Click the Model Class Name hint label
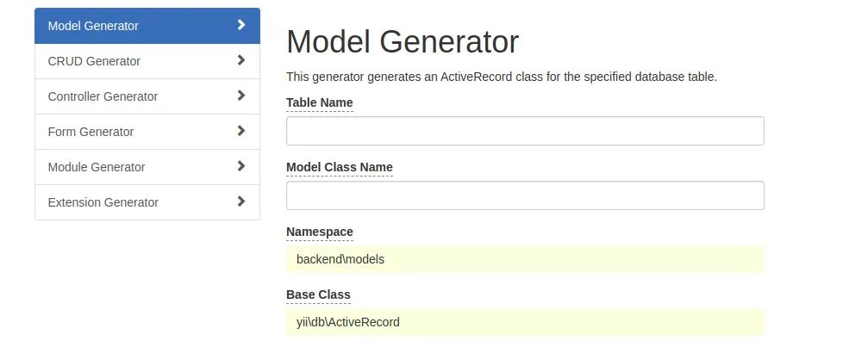 (339, 167)
